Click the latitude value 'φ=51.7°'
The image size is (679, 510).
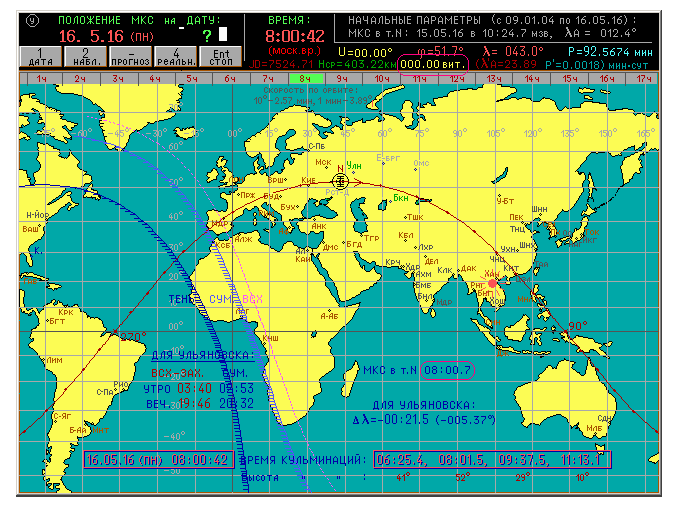click(x=440, y=52)
